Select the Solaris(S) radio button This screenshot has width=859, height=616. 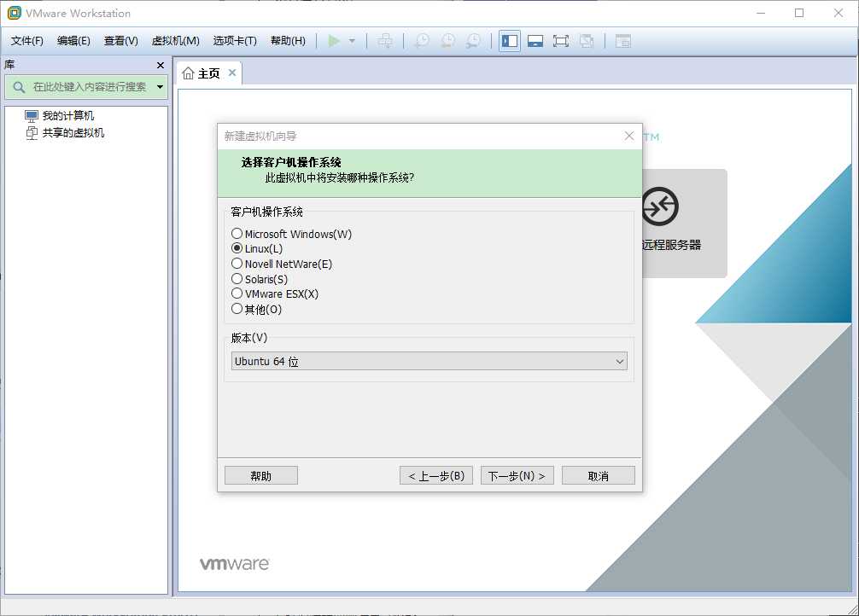(x=237, y=279)
